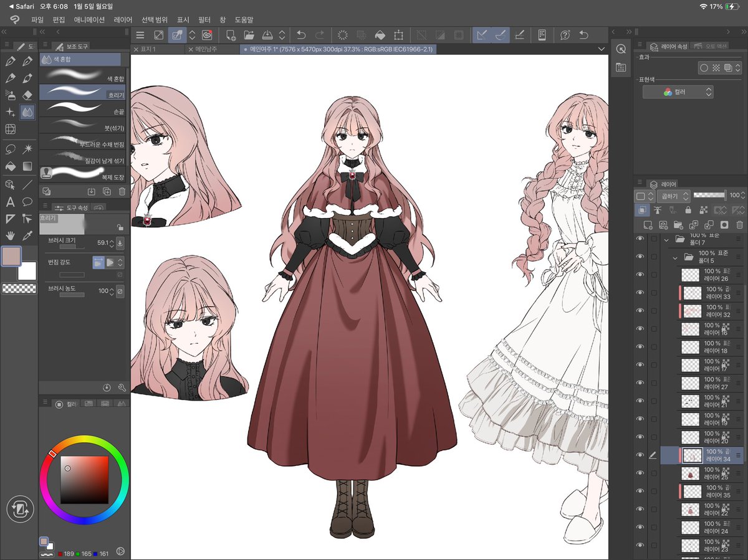Viewport: 748px width, 560px height.
Task: Choose the 부드러운 수채 번짐 sub tool
Action: pyautogui.click(x=83, y=141)
